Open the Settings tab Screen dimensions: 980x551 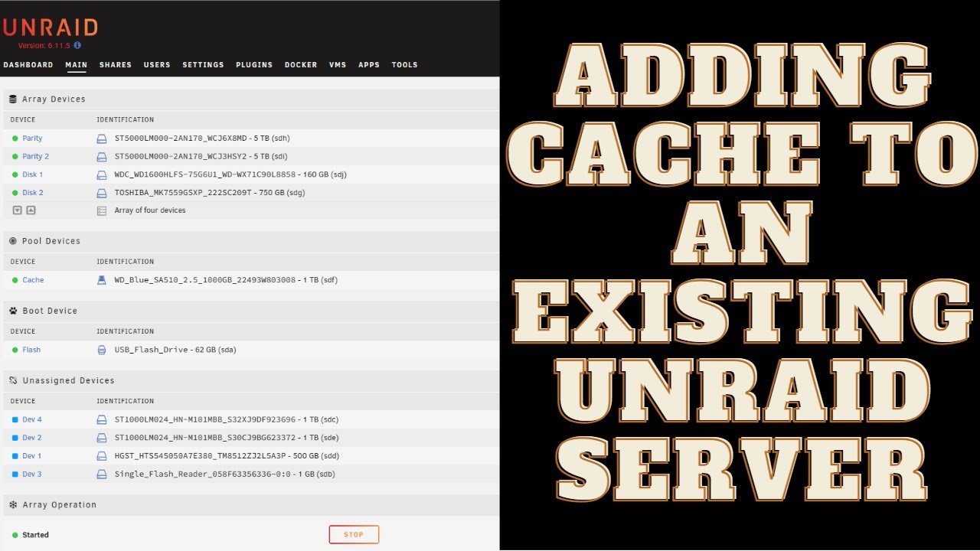[x=203, y=65]
